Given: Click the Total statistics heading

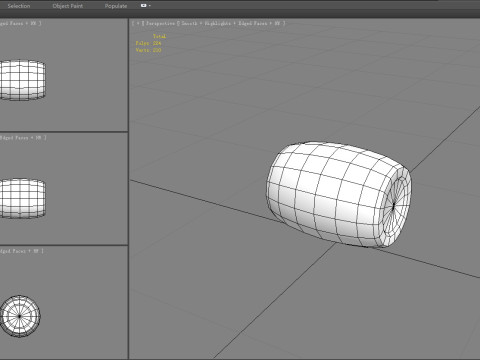Looking at the screenshot, I should [x=159, y=36].
